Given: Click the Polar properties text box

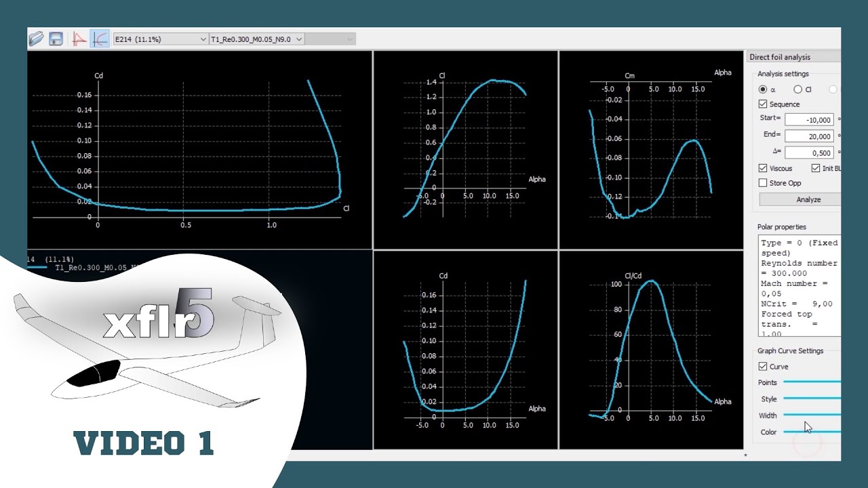Looking at the screenshot, I should (x=800, y=285).
